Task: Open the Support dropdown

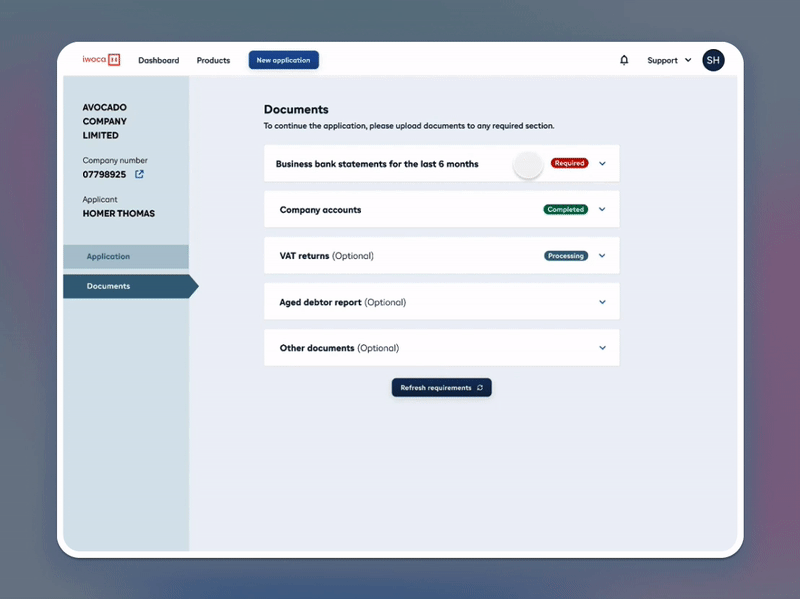Action: (x=668, y=60)
